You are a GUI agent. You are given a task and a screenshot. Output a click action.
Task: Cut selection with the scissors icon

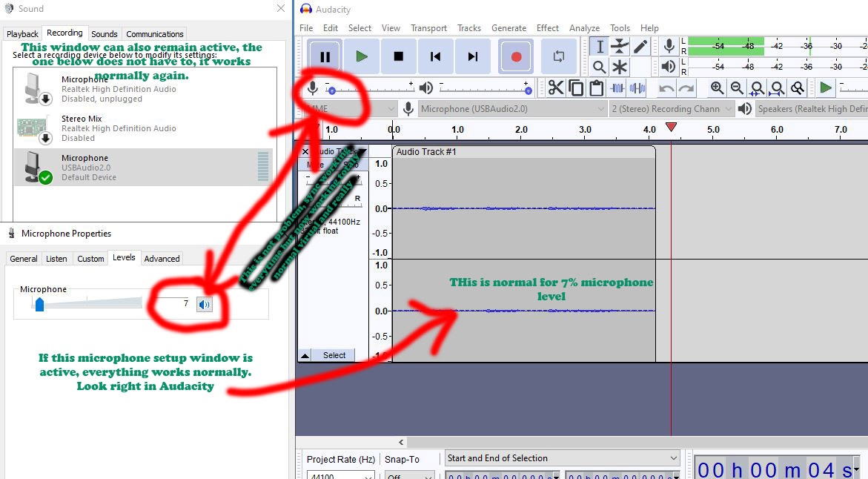pos(556,88)
